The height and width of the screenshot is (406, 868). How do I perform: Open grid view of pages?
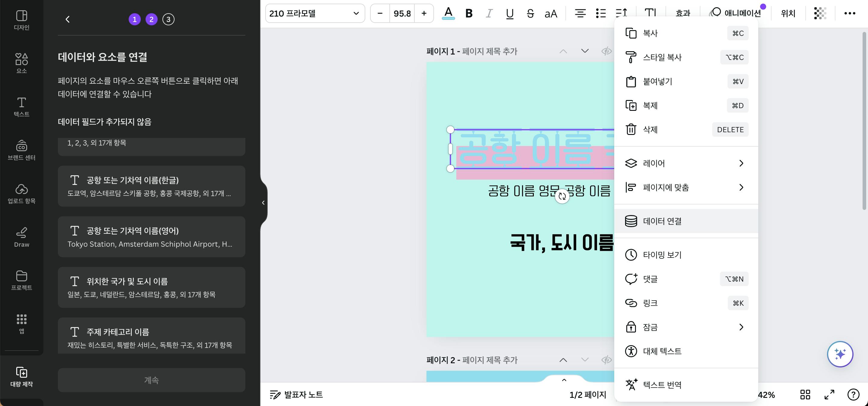pyautogui.click(x=805, y=395)
